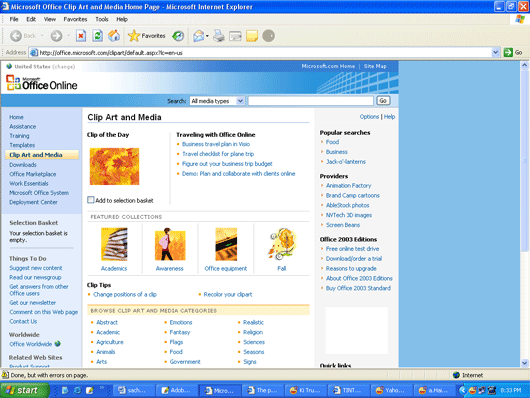The width and height of the screenshot is (530, 398).
Task: Click the Windows Start button
Action: coord(24,390)
